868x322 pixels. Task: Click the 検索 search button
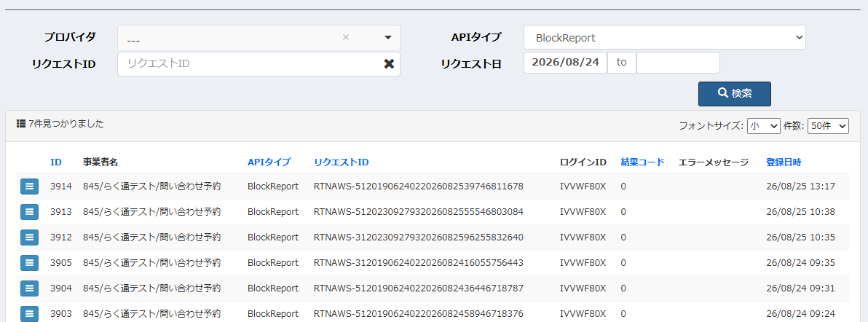(735, 94)
